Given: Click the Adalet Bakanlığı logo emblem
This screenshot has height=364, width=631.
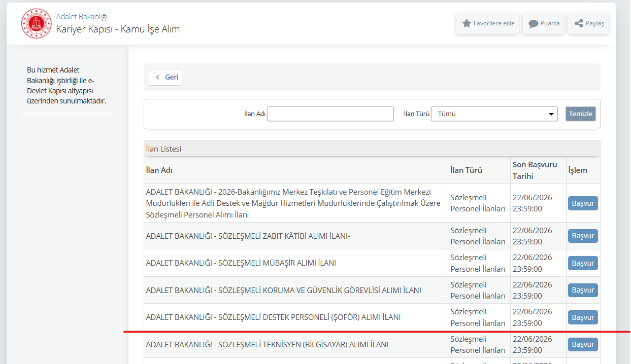Looking at the screenshot, I should click(37, 23).
